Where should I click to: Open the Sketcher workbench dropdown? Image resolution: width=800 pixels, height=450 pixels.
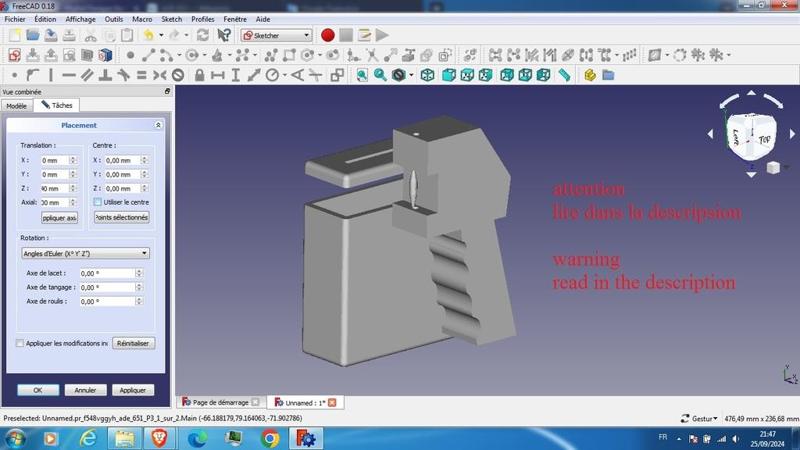[276, 35]
